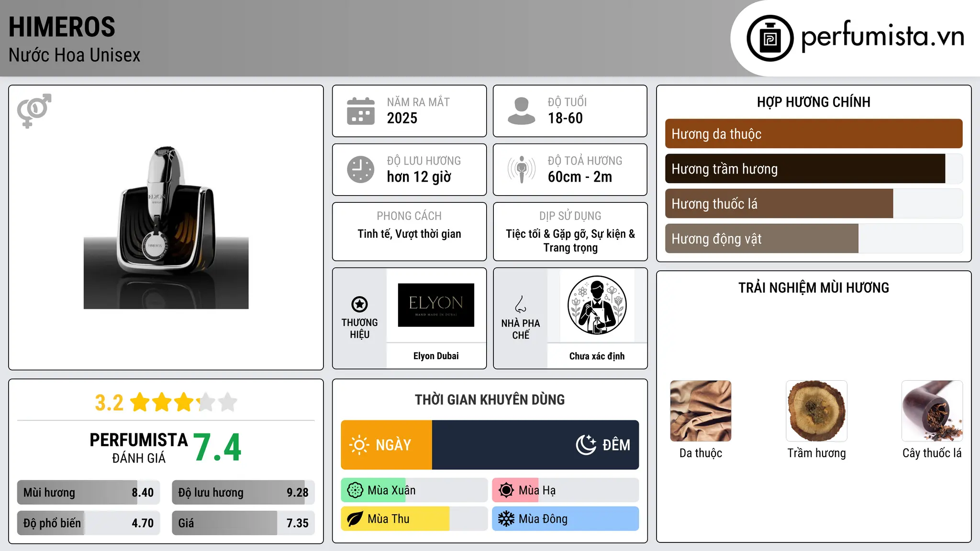Click the calendar icon beside Năm ra mắt
This screenshot has height=551, width=980.
[361, 111]
